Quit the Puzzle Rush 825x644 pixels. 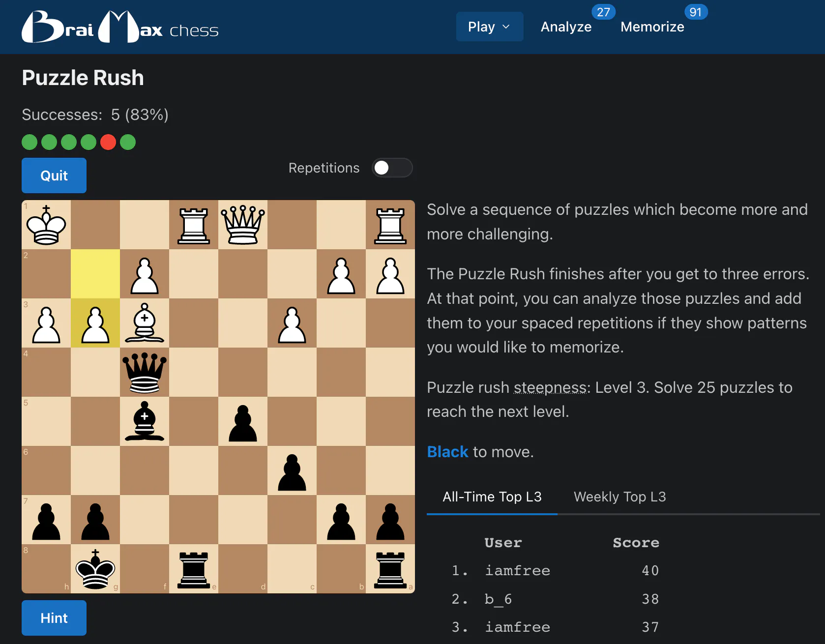pos(54,176)
